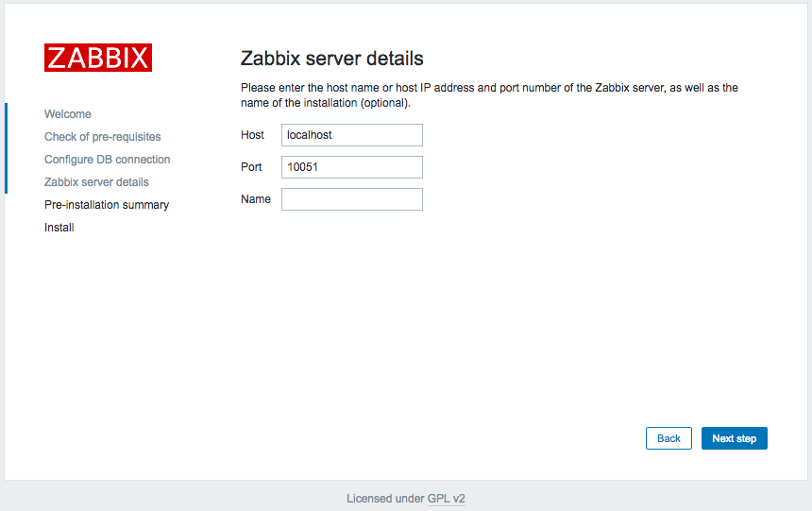Go back with the Back button
This screenshot has width=812, height=511.
[x=668, y=438]
